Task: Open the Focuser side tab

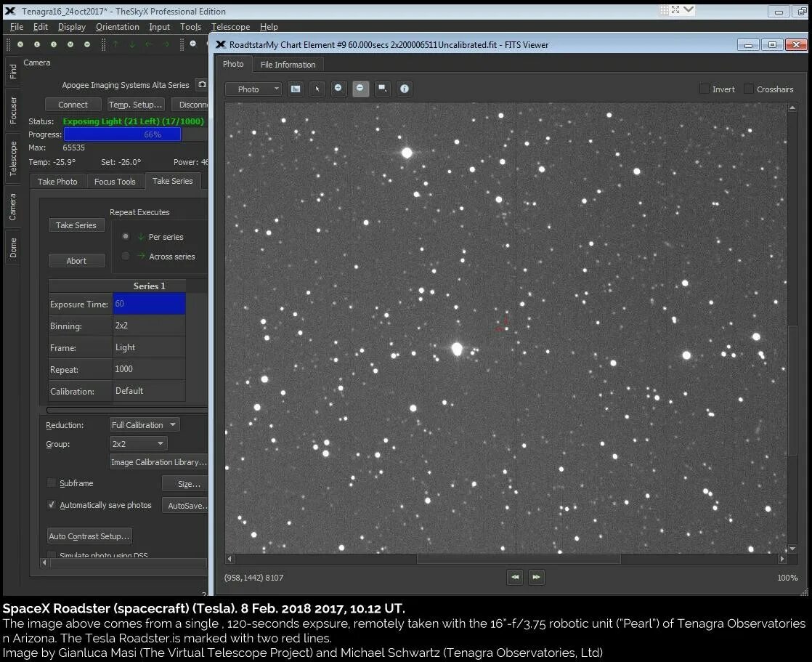Action: click(x=13, y=110)
